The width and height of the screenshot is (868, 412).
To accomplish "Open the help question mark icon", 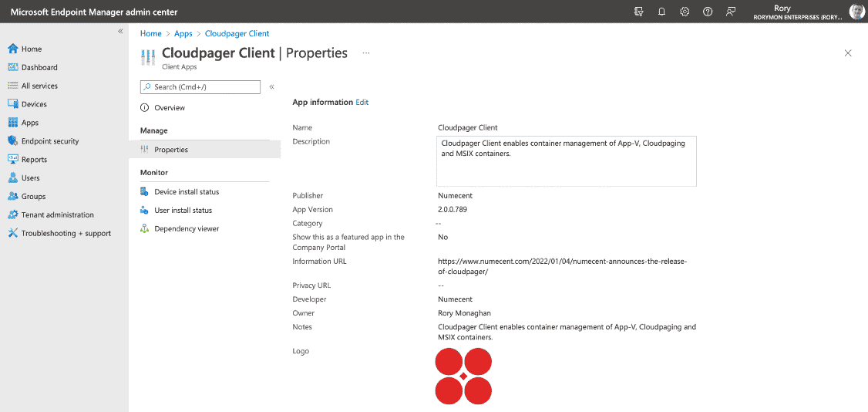I will (x=708, y=12).
